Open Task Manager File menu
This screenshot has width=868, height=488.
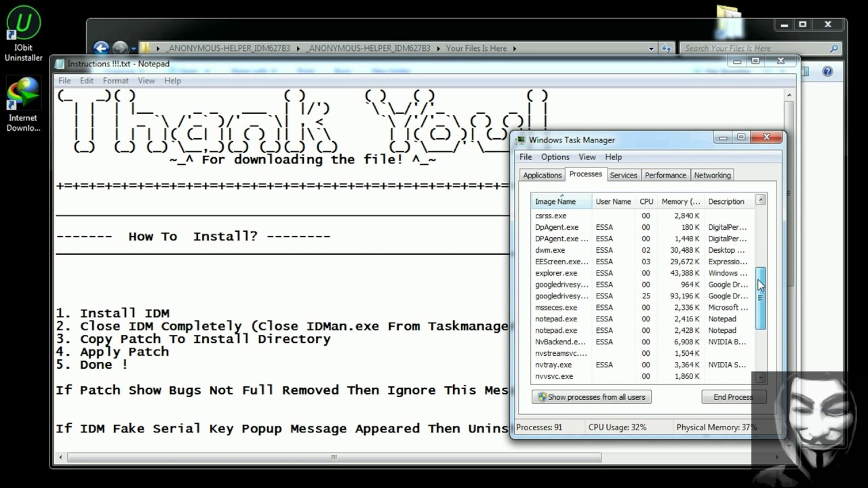pos(526,157)
